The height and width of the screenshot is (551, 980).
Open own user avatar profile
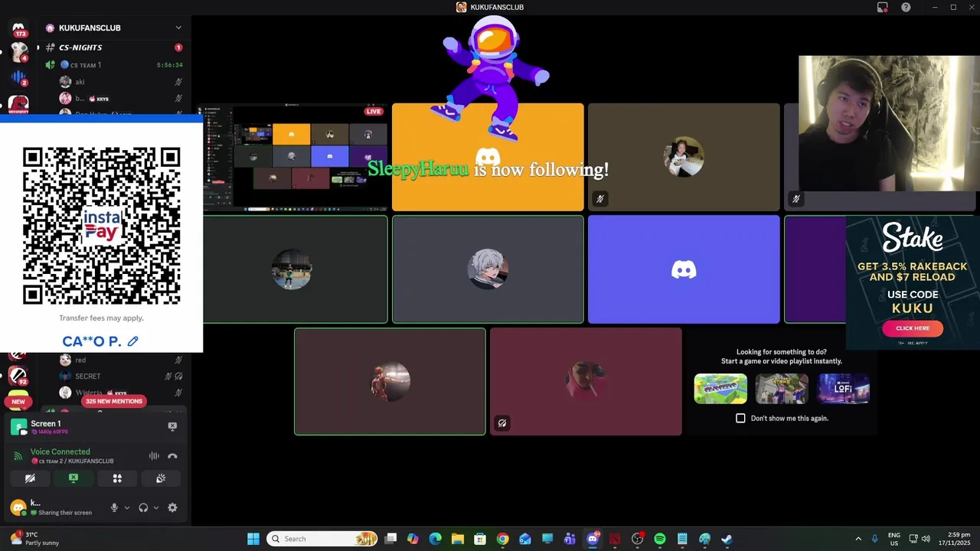[18, 507]
